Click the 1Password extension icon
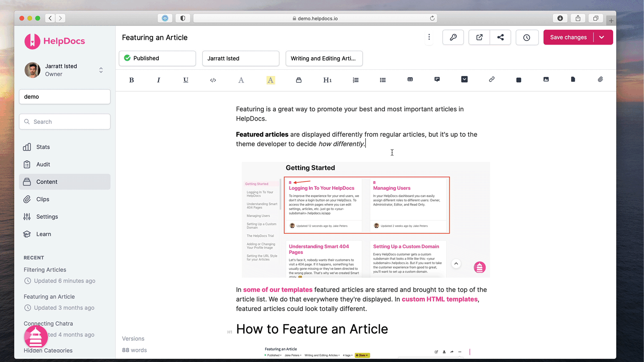 [x=165, y=18]
